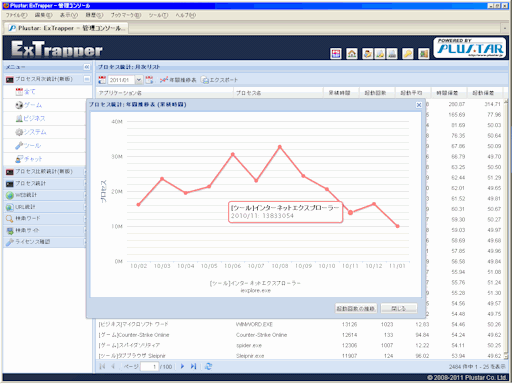The width and height of the screenshot is (512, 384).
Task: Open the 履歴(S) menu
Action: [x=94, y=15]
